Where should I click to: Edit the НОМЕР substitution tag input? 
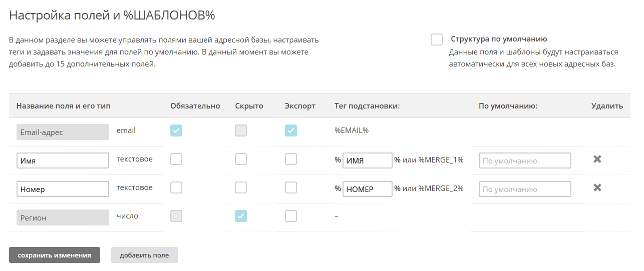367,189
